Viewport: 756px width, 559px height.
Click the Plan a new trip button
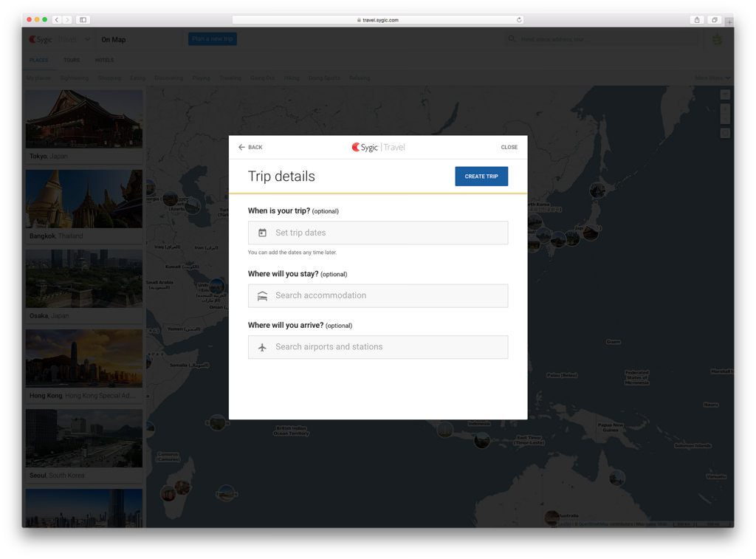click(212, 39)
